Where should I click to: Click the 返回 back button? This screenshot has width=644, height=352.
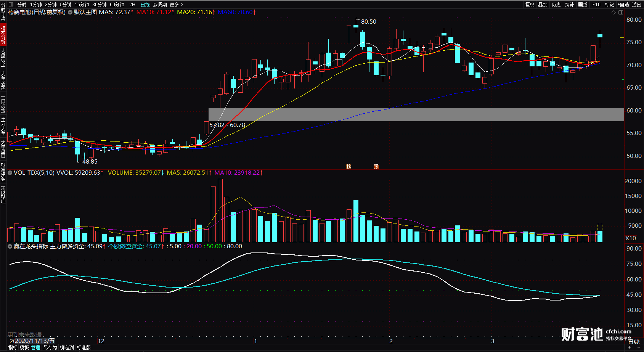coord(637,5)
